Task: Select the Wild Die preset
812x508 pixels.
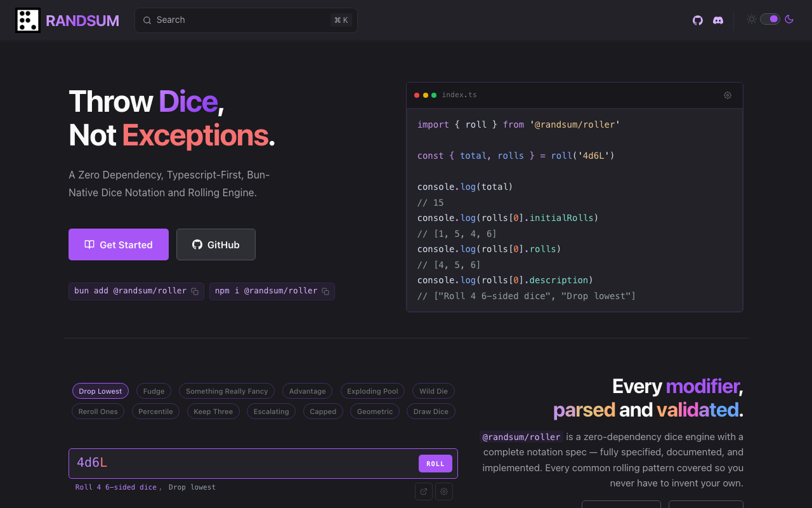Action: (x=433, y=391)
